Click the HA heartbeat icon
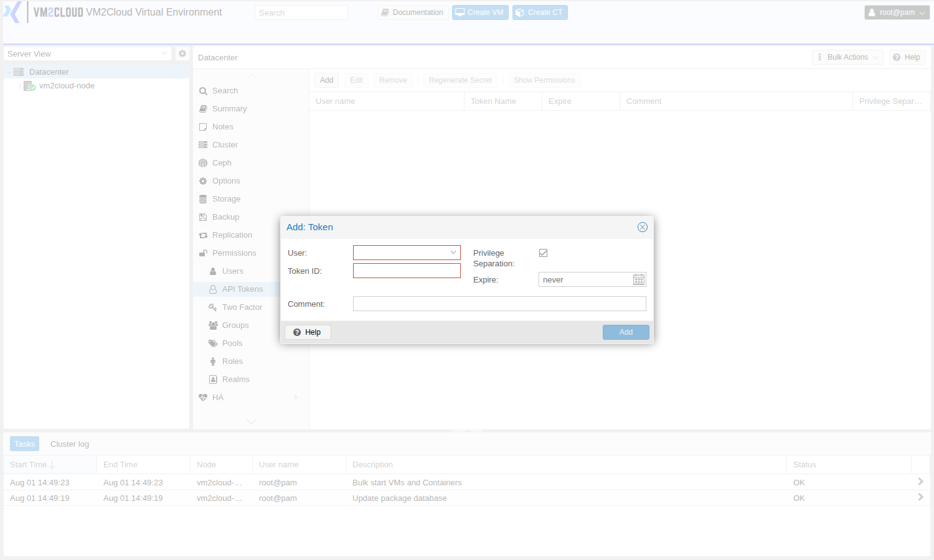 (x=203, y=398)
